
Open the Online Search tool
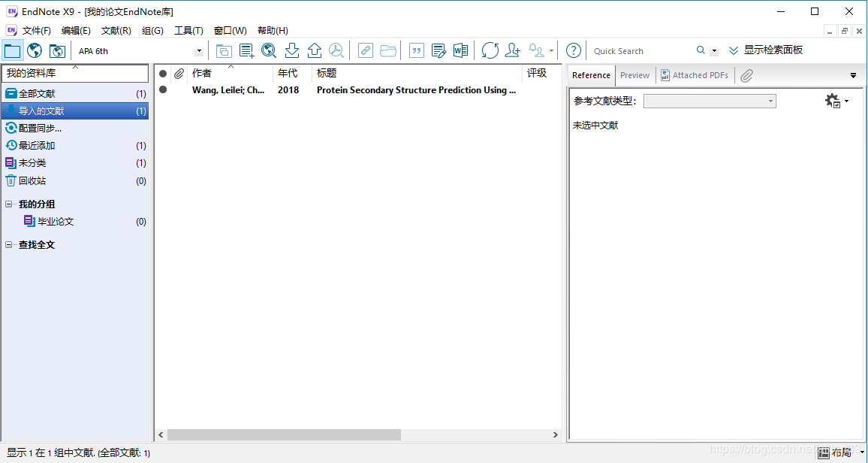point(268,50)
